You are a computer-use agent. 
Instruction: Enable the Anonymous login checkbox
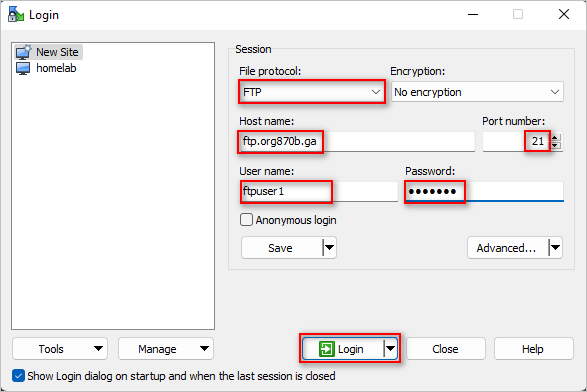coord(246,220)
